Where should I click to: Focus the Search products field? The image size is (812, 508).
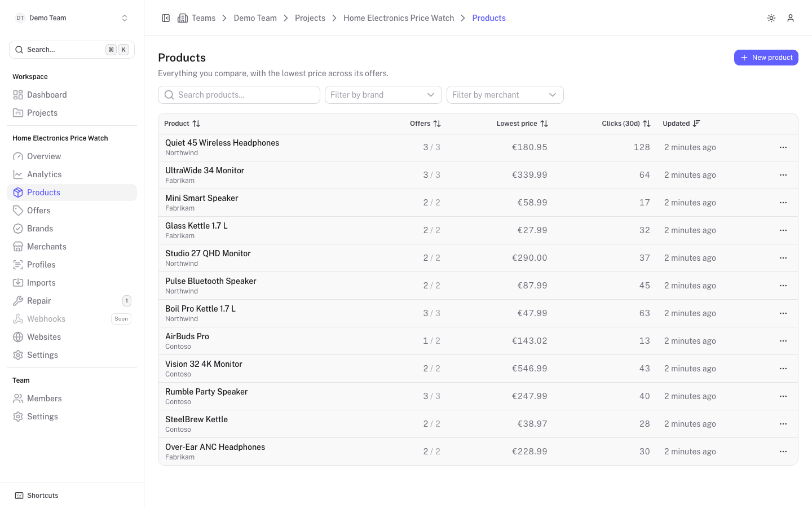(239, 95)
